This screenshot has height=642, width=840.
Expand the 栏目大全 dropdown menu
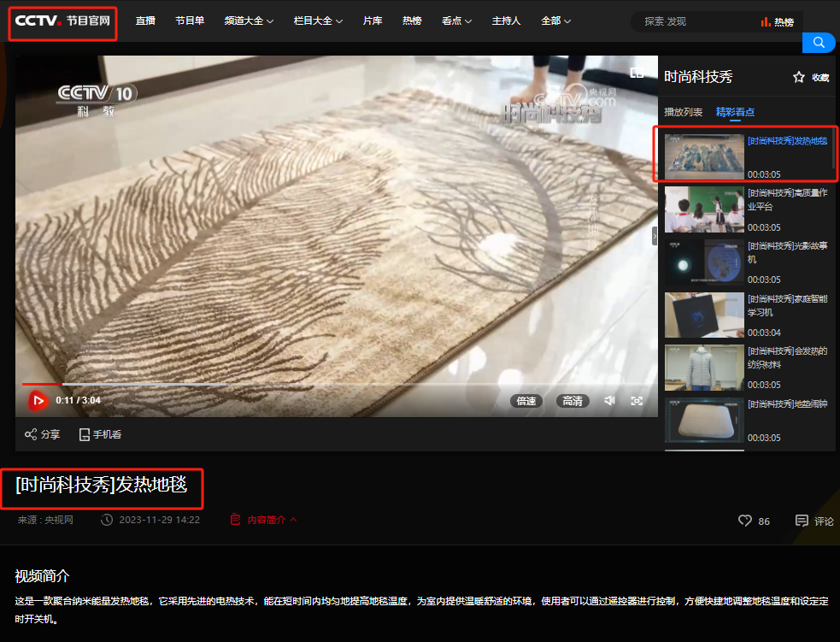coord(318,21)
